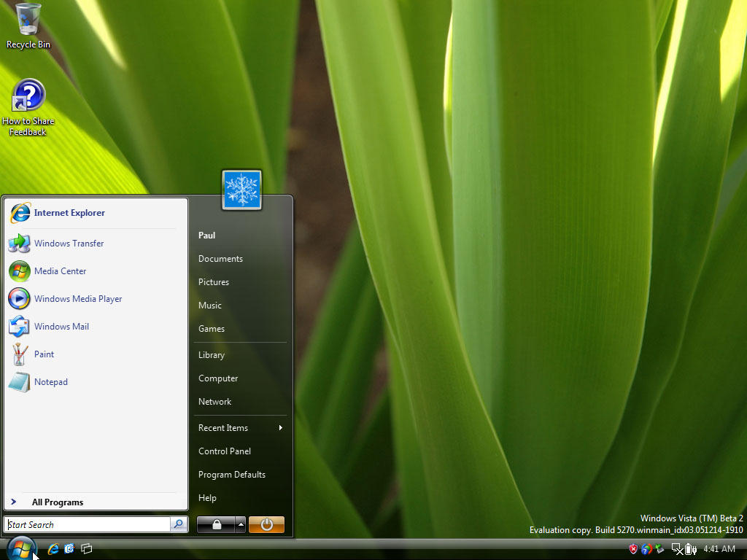
Task: Open Games from Start menu
Action: click(x=212, y=329)
